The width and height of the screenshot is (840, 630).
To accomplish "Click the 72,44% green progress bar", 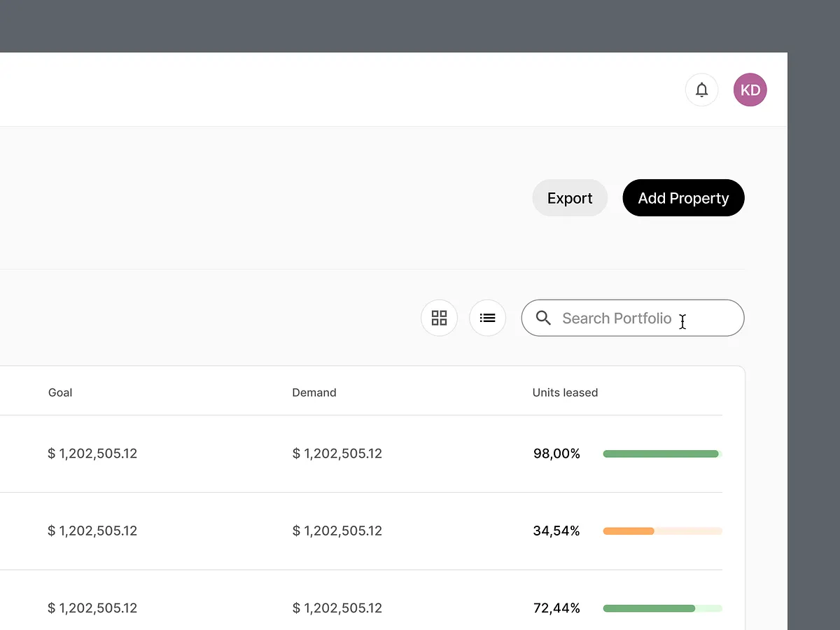I will point(662,608).
